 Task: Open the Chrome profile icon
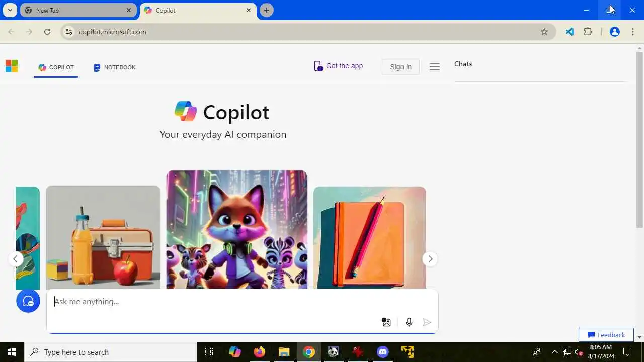[614, 32]
